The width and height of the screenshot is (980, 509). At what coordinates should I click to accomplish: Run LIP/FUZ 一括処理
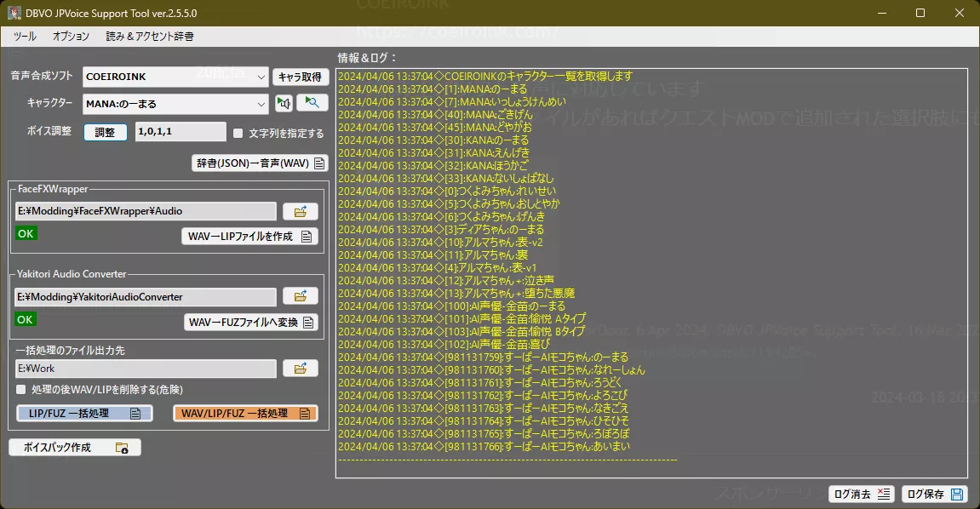tap(84, 414)
